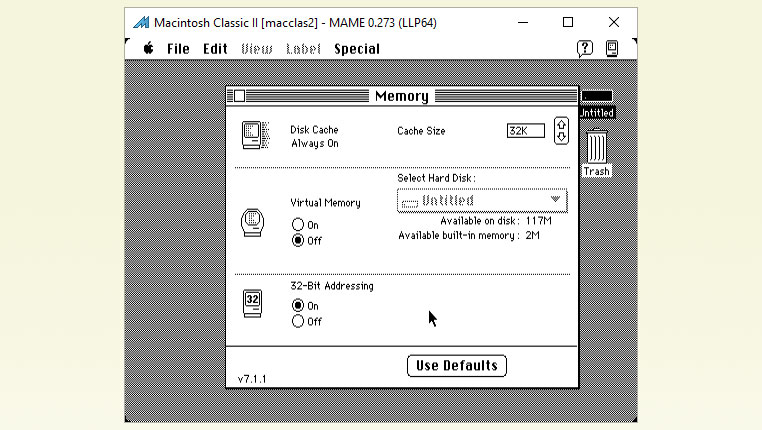Increase cache size with up arrow
This screenshot has height=430, width=762.
(x=561, y=125)
